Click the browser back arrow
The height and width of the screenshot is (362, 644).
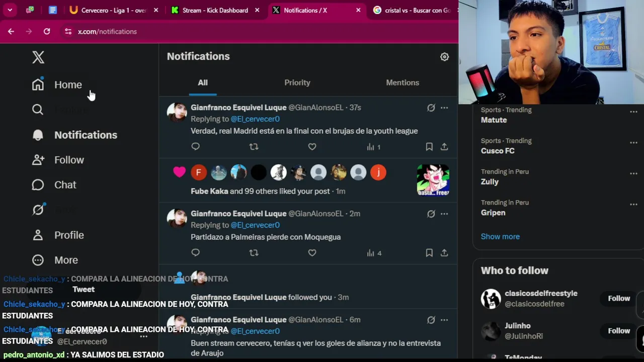[x=11, y=31]
